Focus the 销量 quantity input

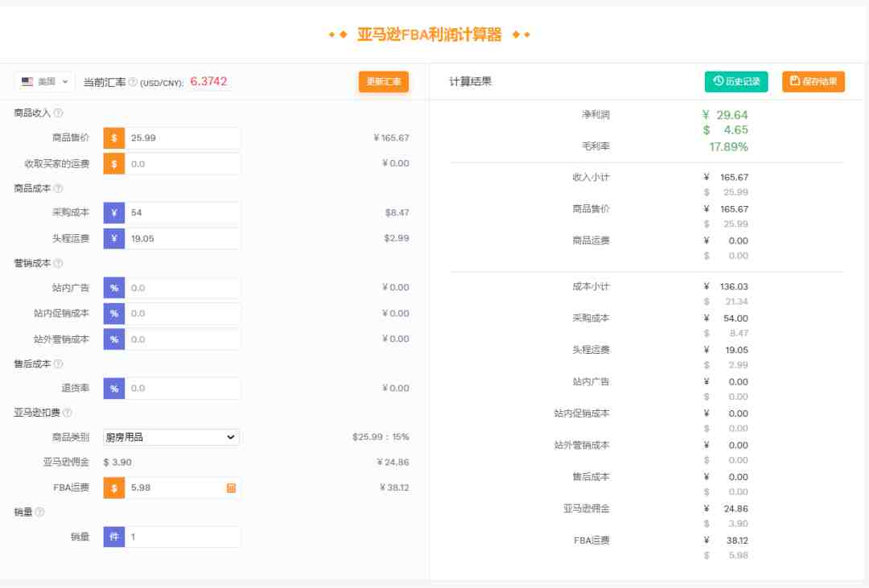coord(183,537)
